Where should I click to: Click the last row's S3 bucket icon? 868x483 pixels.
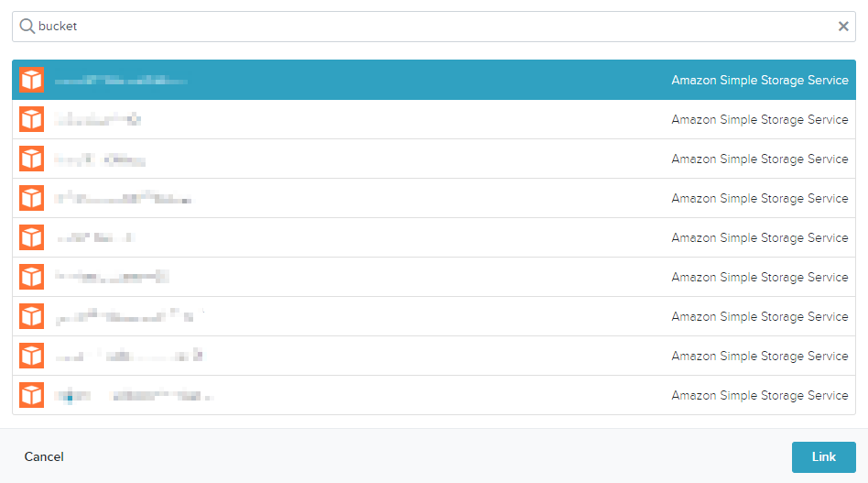[x=31, y=395]
